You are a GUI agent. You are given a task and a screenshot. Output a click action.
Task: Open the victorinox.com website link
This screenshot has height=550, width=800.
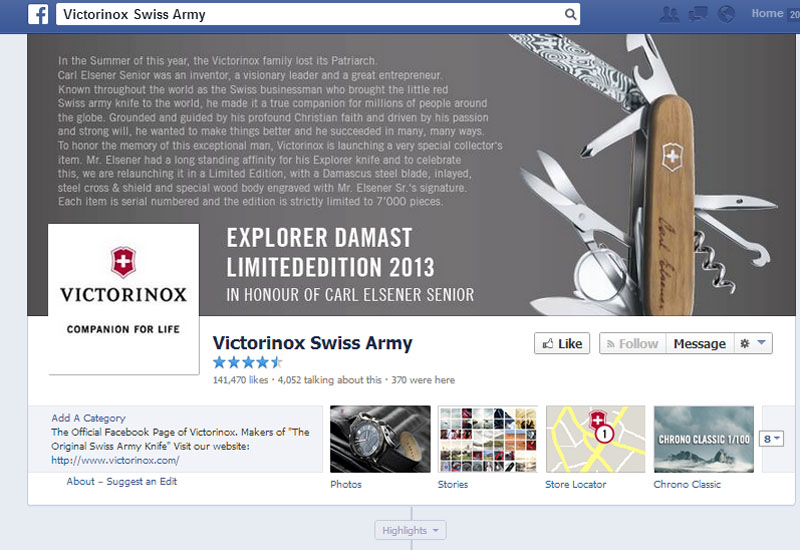[115, 460]
